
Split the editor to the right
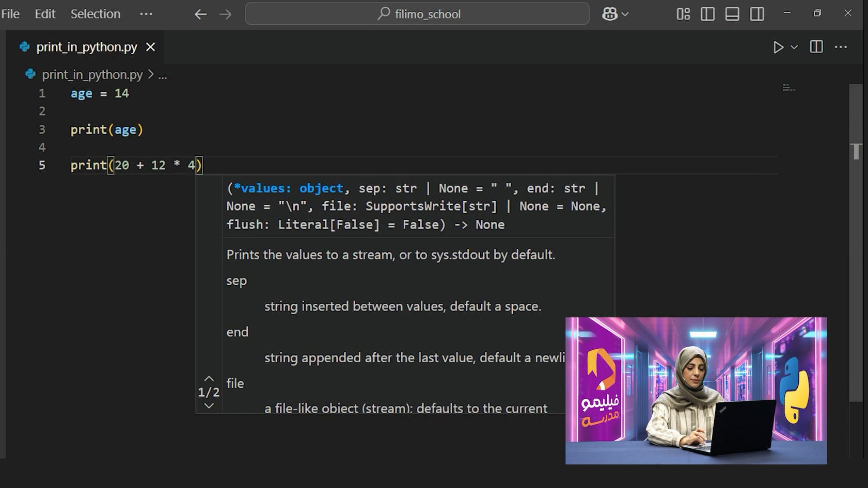point(816,47)
